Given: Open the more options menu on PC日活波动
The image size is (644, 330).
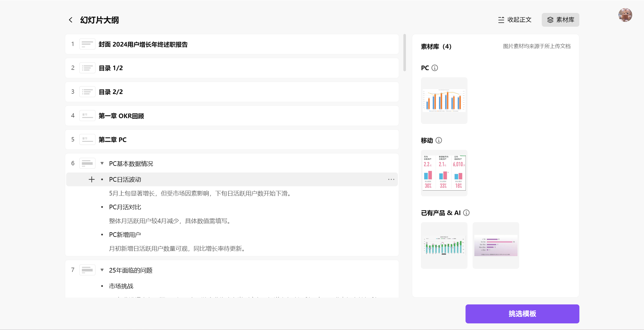Looking at the screenshot, I should [391, 179].
